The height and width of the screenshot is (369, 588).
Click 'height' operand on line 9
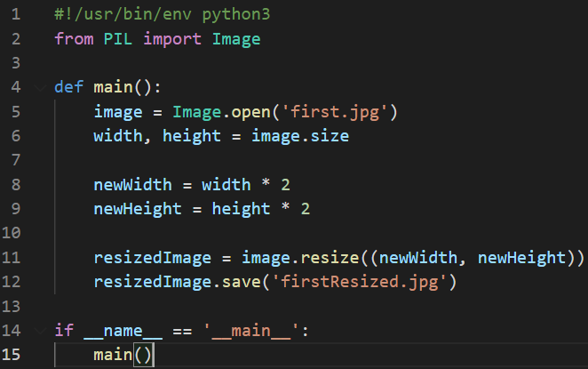(241, 209)
